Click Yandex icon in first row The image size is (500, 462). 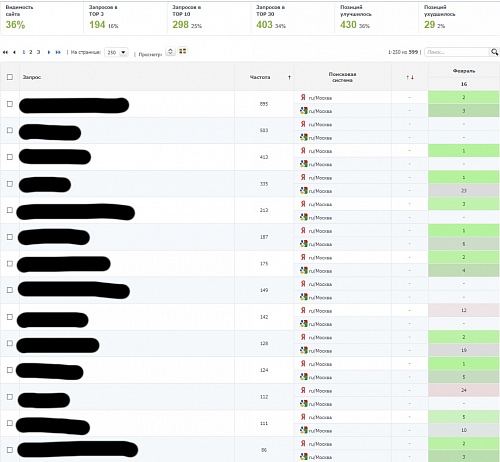[303, 97]
